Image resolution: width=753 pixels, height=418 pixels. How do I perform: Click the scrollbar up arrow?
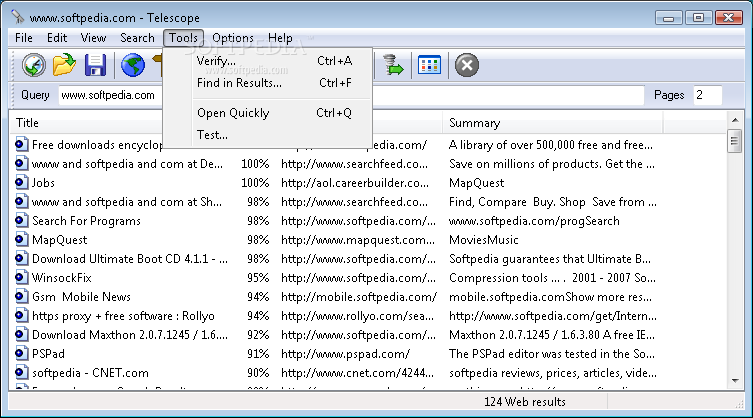pyautogui.click(x=735, y=120)
